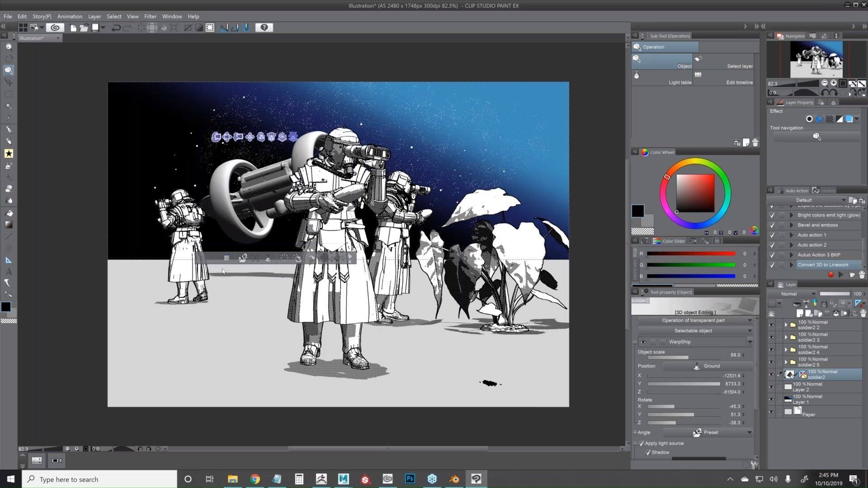Image resolution: width=868 pixels, height=488 pixels.
Task: Toggle WarpShip object visibility eye
Action: tap(643, 342)
